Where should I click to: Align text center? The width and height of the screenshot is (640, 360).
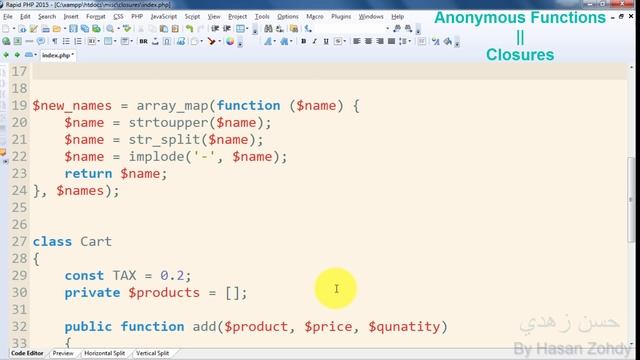click(x=368, y=41)
